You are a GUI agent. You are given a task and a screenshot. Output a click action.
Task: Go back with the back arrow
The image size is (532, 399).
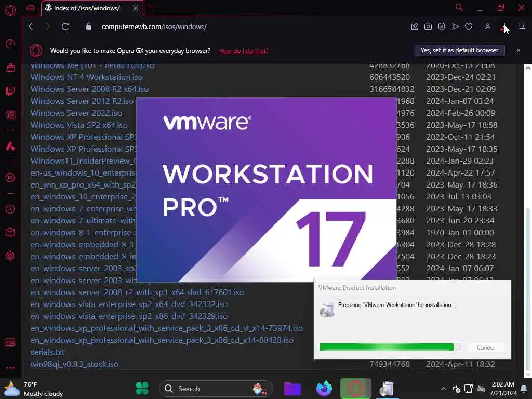(x=31, y=26)
